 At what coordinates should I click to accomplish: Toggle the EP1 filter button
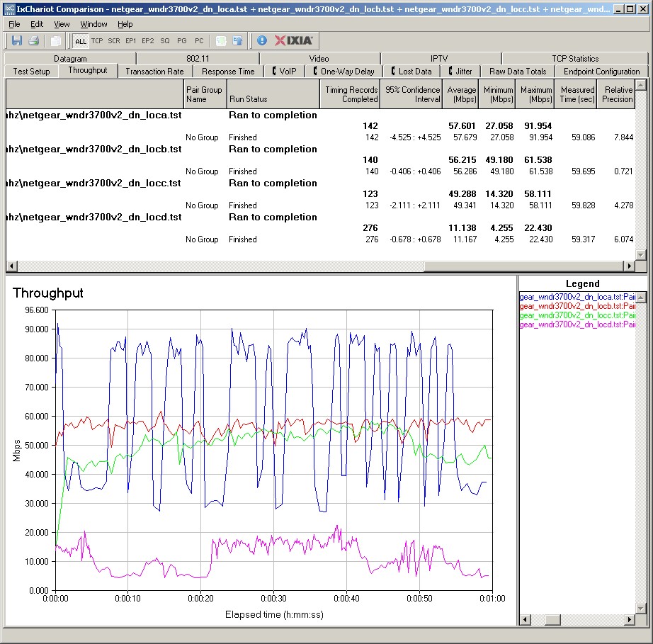[131, 41]
